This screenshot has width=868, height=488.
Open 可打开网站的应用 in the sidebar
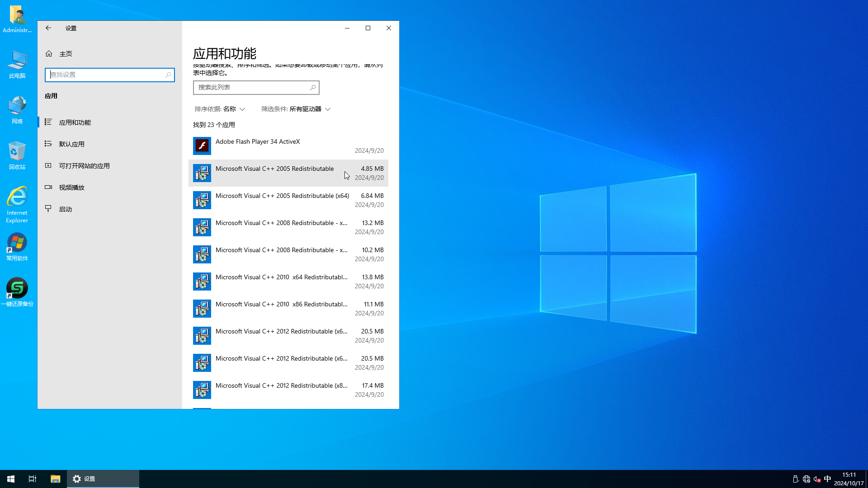coord(110,166)
